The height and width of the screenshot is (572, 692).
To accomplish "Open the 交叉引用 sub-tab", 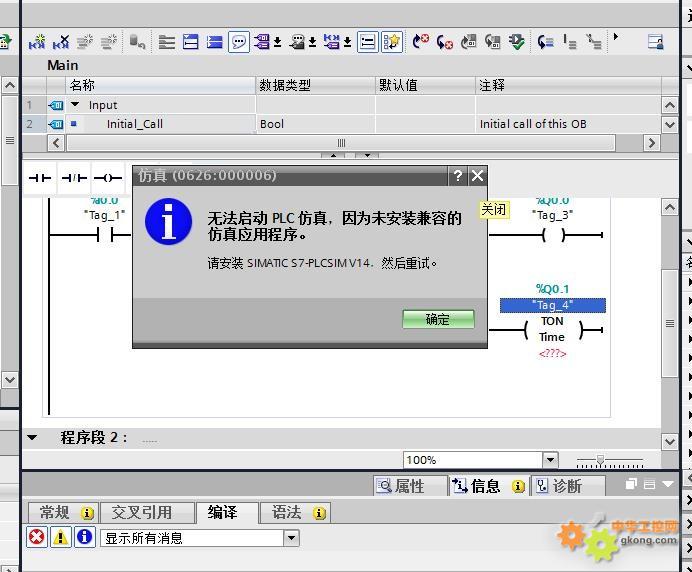I will pos(147,512).
